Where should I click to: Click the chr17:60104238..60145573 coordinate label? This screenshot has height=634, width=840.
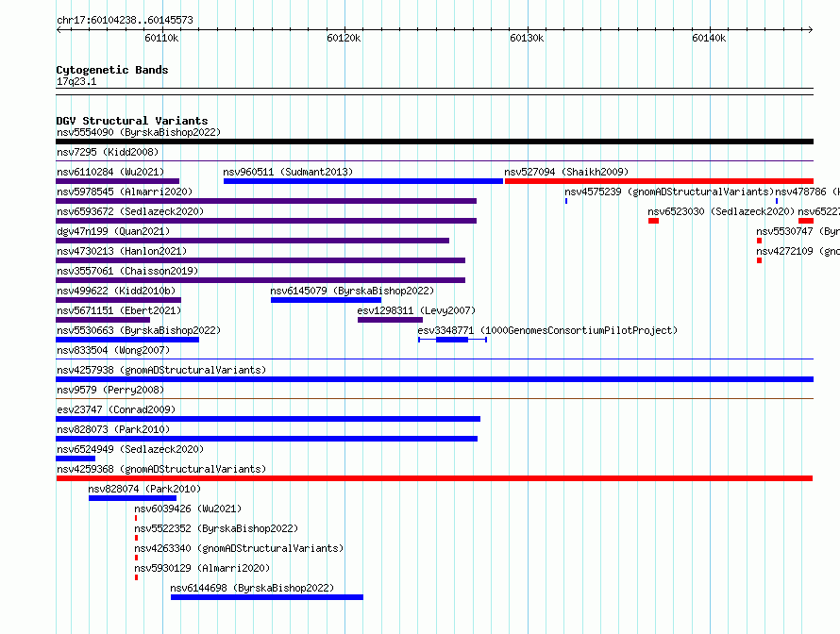pyautogui.click(x=125, y=21)
